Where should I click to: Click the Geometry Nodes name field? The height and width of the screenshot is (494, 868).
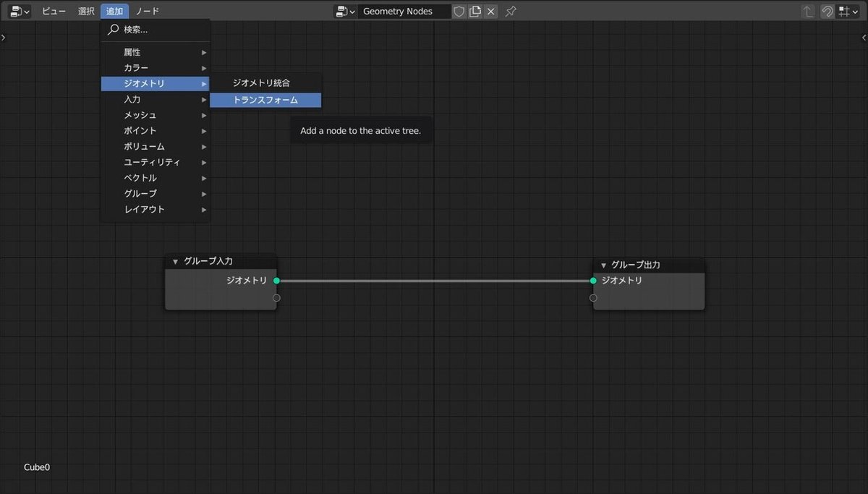[x=404, y=12]
